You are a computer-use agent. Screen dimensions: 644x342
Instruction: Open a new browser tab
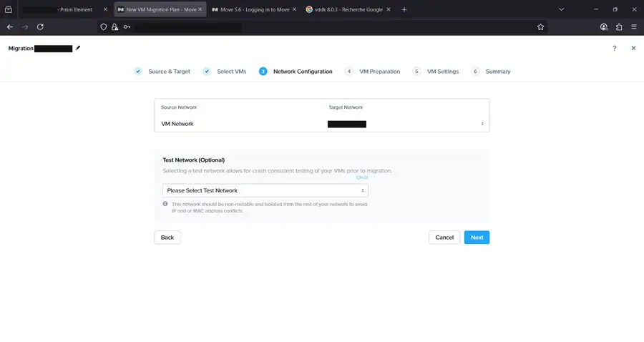404,9
